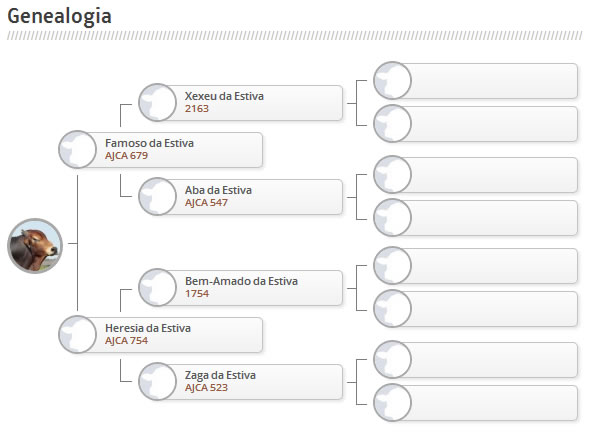The height and width of the screenshot is (447, 615).
Task: Click Heresia da Estiva avatar icon
Action: (78, 335)
